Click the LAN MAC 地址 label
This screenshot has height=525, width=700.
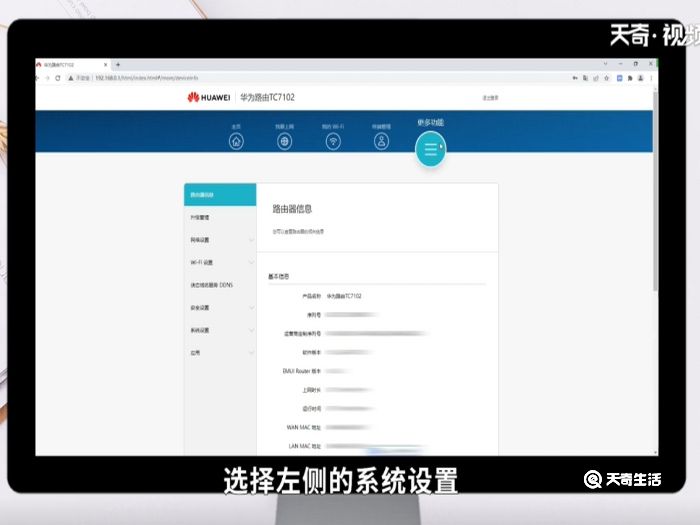coord(305,446)
